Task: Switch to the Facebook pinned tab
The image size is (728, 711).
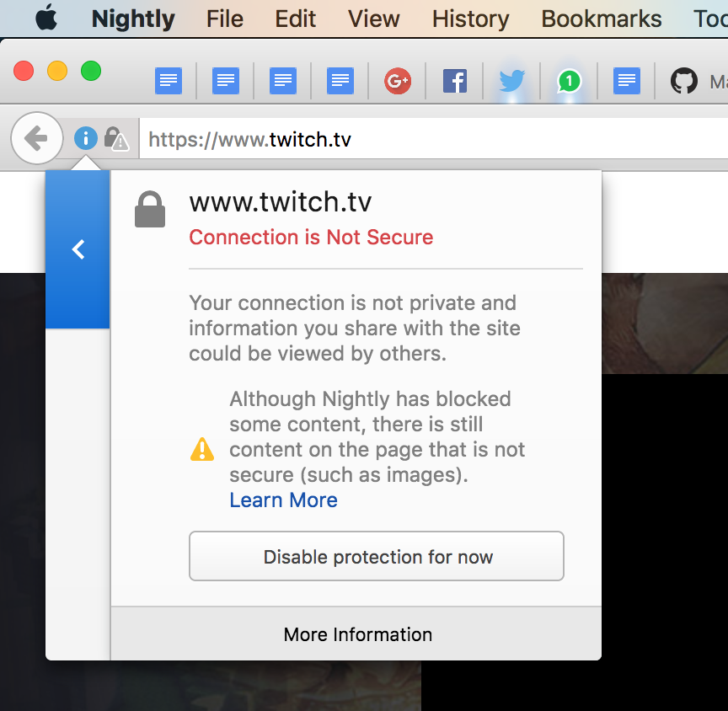Action: click(x=454, y=81)
